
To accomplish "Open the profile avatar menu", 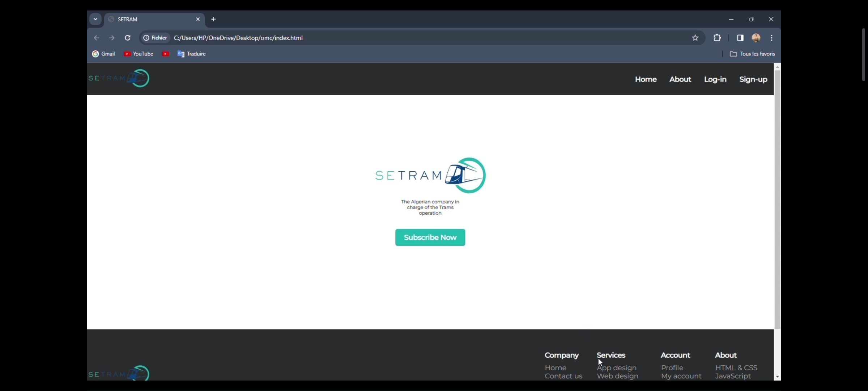I will (756, 38).
